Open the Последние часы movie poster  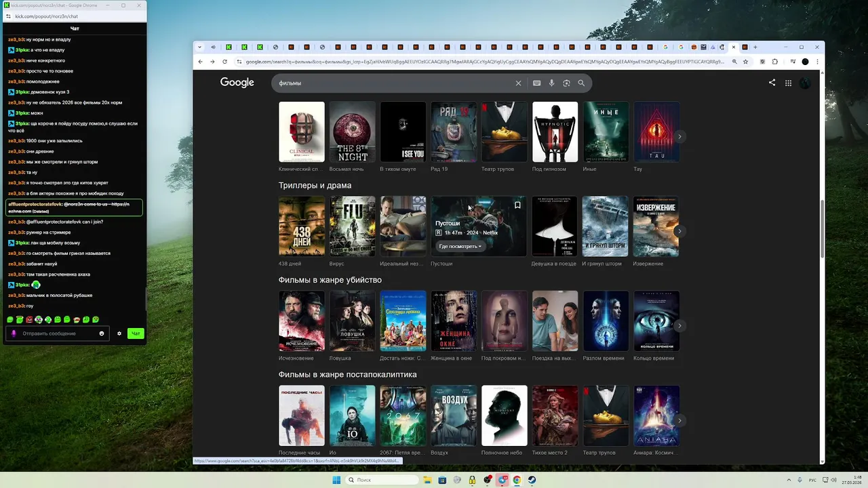click(302, 416)
